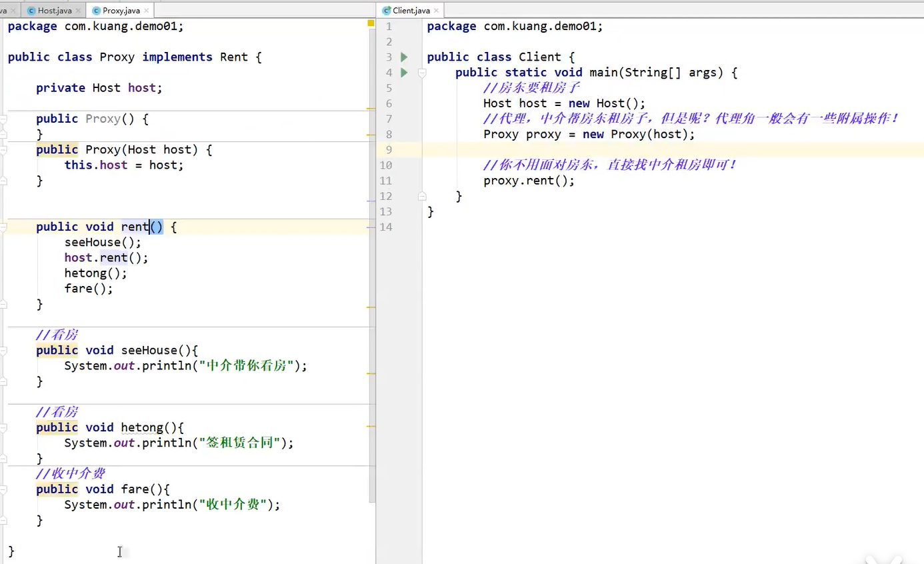Image resolution: width=924 pixels, height=564 pixels.
Task: Click the //房东要租房子 comment in Client.java
Action: (532, 88)
